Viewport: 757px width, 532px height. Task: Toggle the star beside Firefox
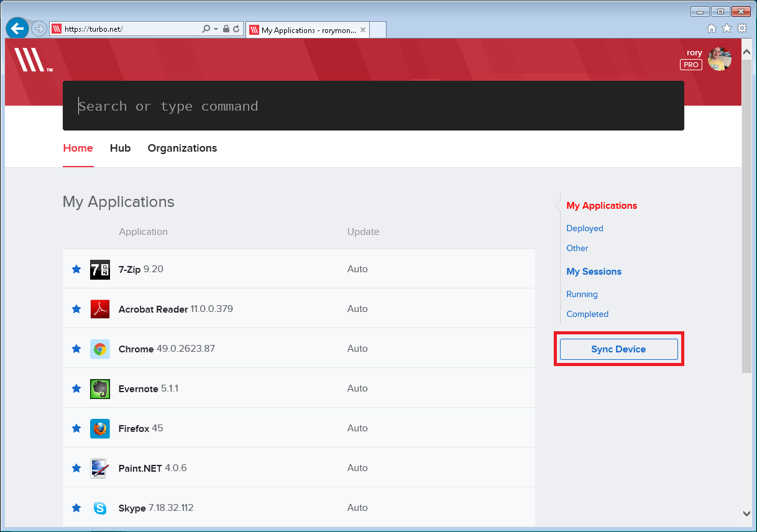(x=76, y=428)
